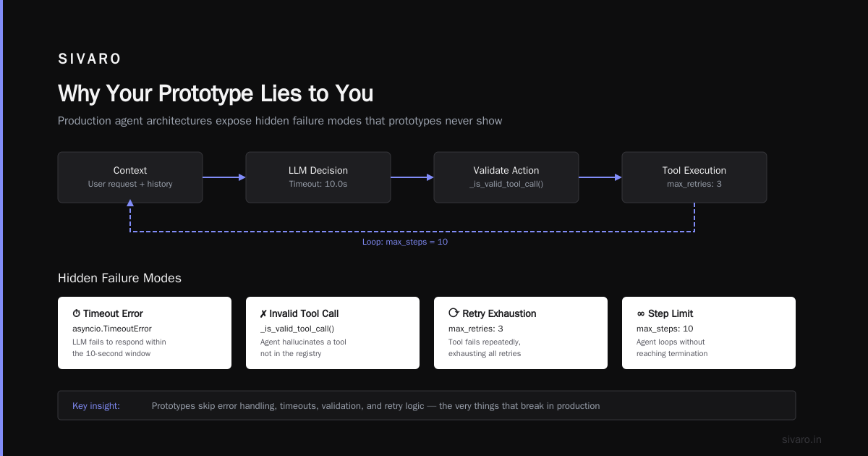
Task: Click 'LLM fails to respond within' description
Action: (x=119, y=342)
